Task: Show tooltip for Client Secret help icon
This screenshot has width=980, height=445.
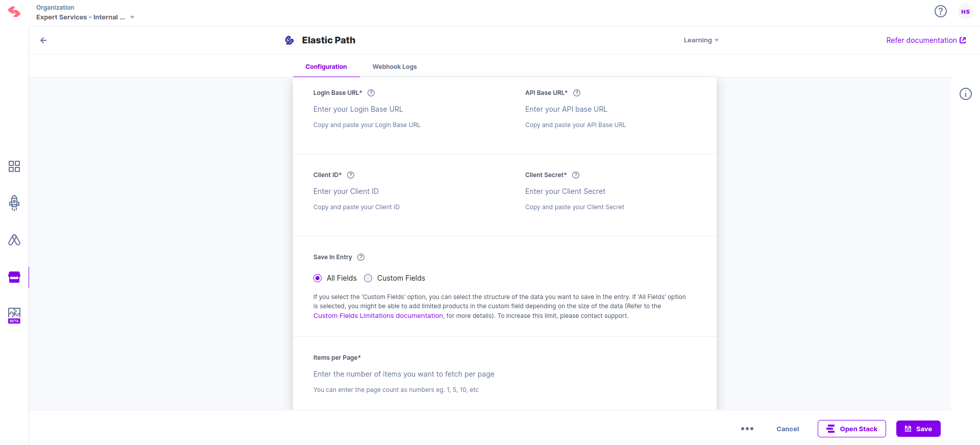Action: click(x=576, y=175)
